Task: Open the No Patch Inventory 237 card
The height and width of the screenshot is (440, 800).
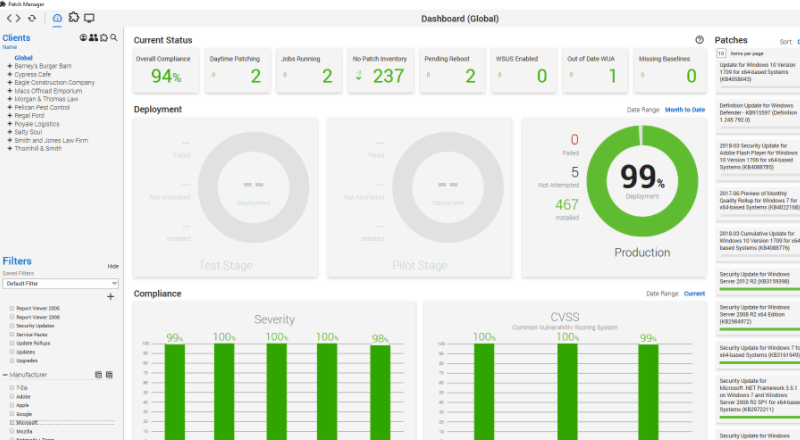Action: tap(381, 70)
